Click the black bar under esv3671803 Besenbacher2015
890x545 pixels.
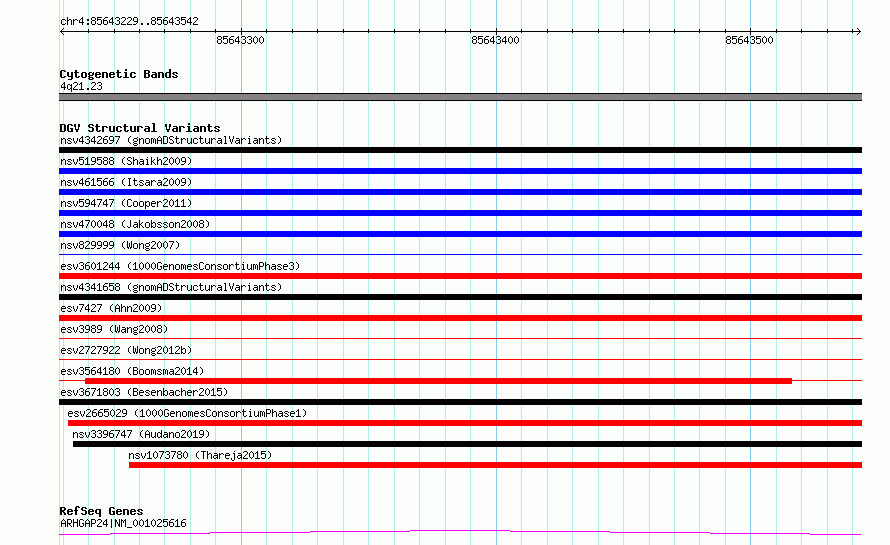click(460, 402)
